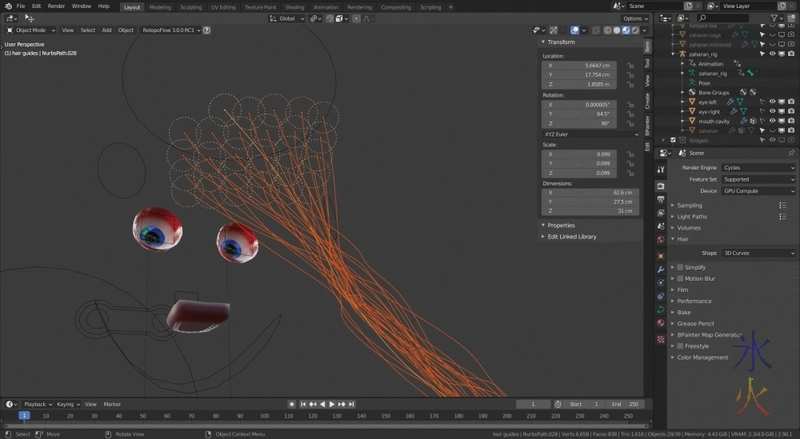Open the Render Engine Cycles dropdown

pyautogui.click(x=757, y=167)
